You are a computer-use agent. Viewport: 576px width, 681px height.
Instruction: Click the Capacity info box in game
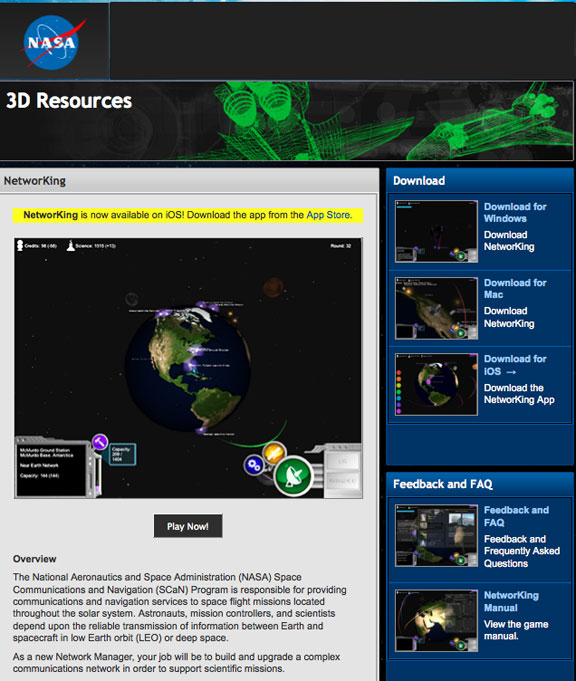(x=122, y=454)
